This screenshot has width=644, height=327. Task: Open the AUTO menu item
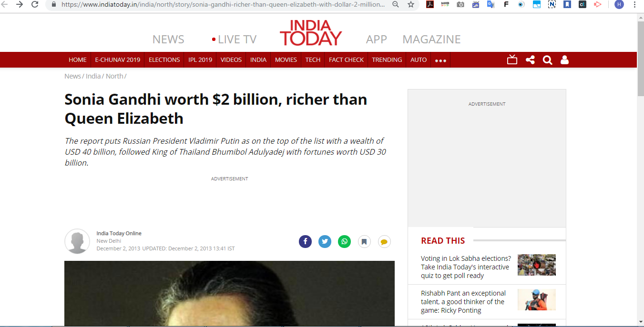tap(419, 60)
